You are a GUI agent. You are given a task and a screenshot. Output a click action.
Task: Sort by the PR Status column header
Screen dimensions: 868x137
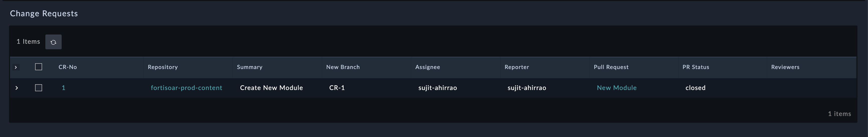pos(696,67)
